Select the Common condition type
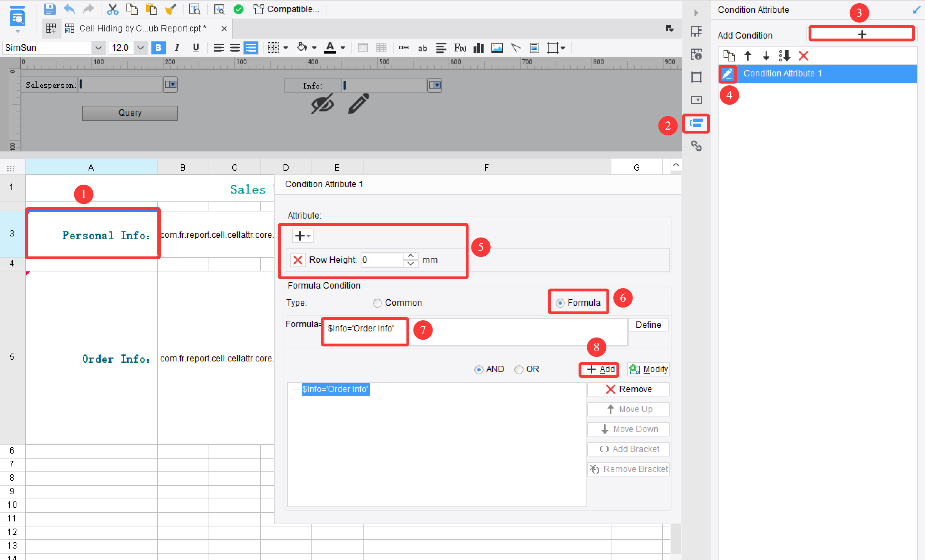925x560 pixels. click(x=377, y=303)
